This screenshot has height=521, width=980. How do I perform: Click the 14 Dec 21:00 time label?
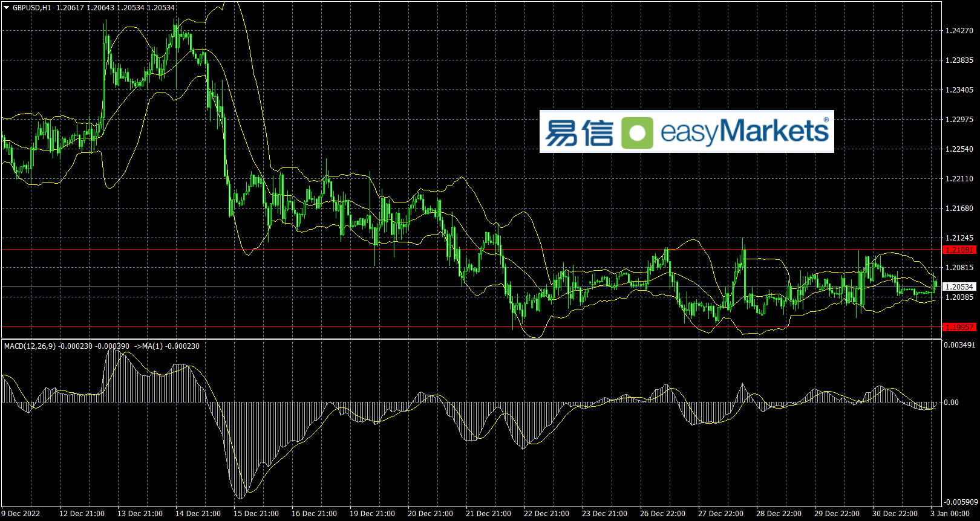coord(198,514)
